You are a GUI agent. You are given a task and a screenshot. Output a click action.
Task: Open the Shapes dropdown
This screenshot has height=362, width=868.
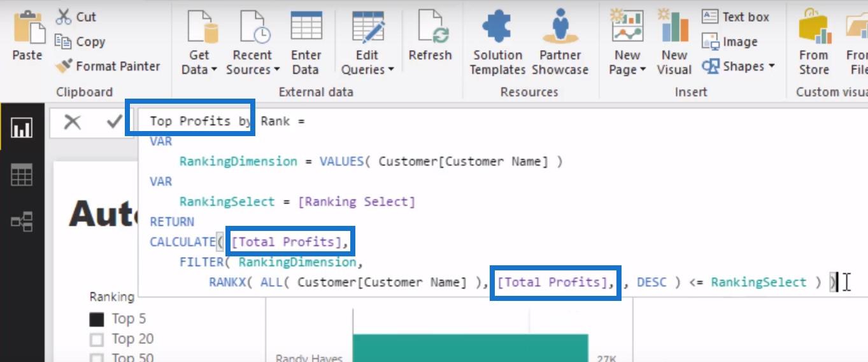click(738, 66)
